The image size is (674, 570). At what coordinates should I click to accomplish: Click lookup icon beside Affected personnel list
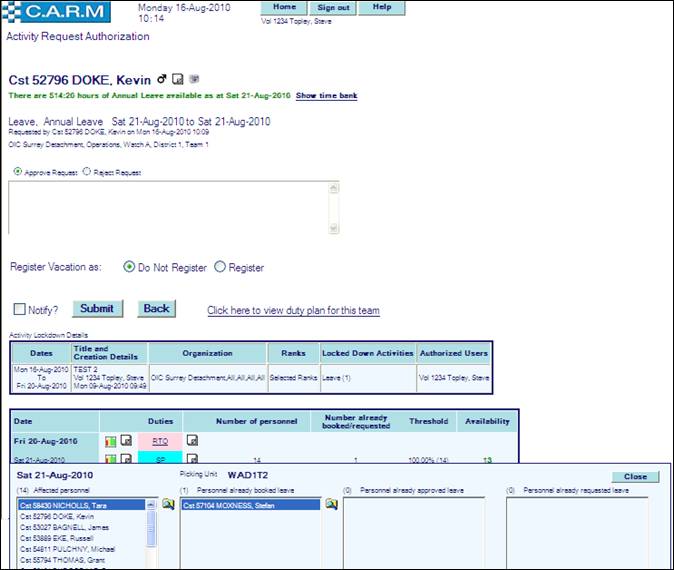pos(168,505)
